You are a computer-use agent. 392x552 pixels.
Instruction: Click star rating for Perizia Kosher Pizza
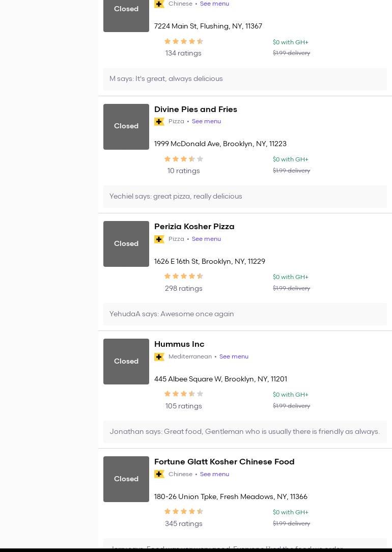(x=183, y=277)
